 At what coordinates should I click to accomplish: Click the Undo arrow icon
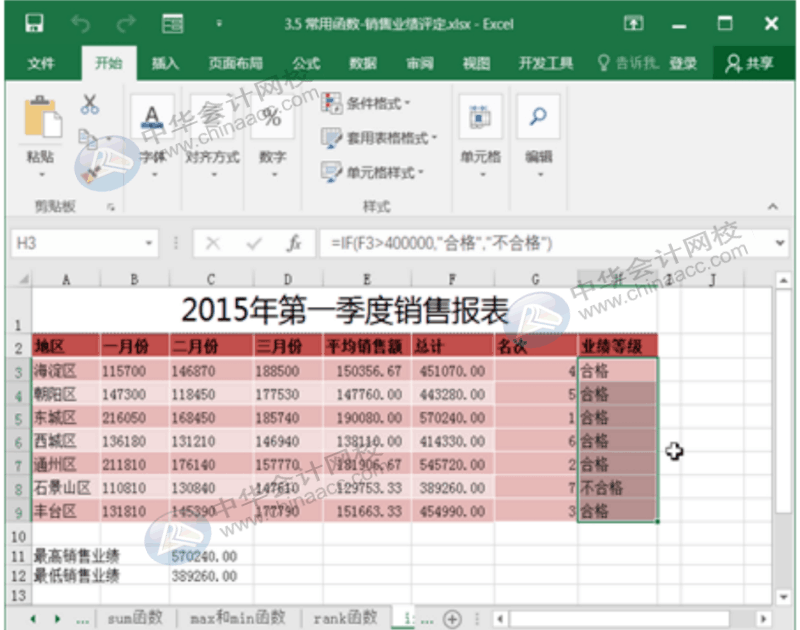pyautogui.click(x=80, y=23)
